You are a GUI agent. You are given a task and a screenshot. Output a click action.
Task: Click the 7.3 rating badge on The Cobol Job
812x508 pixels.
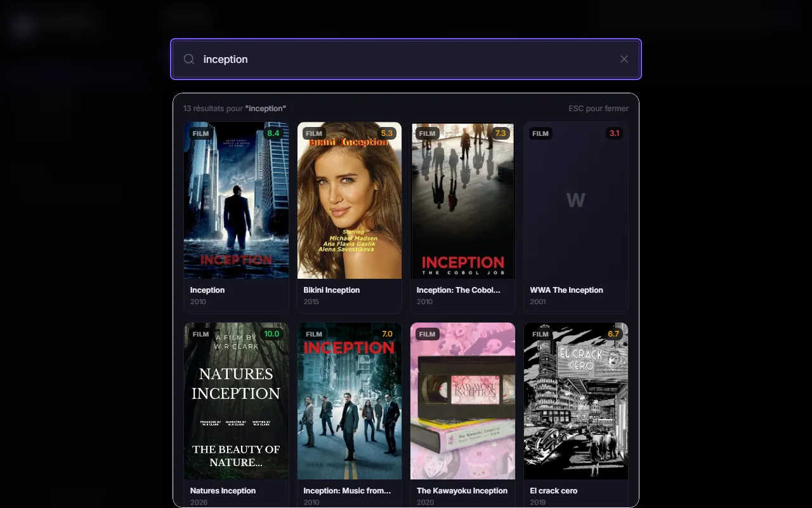click(500, 133)
